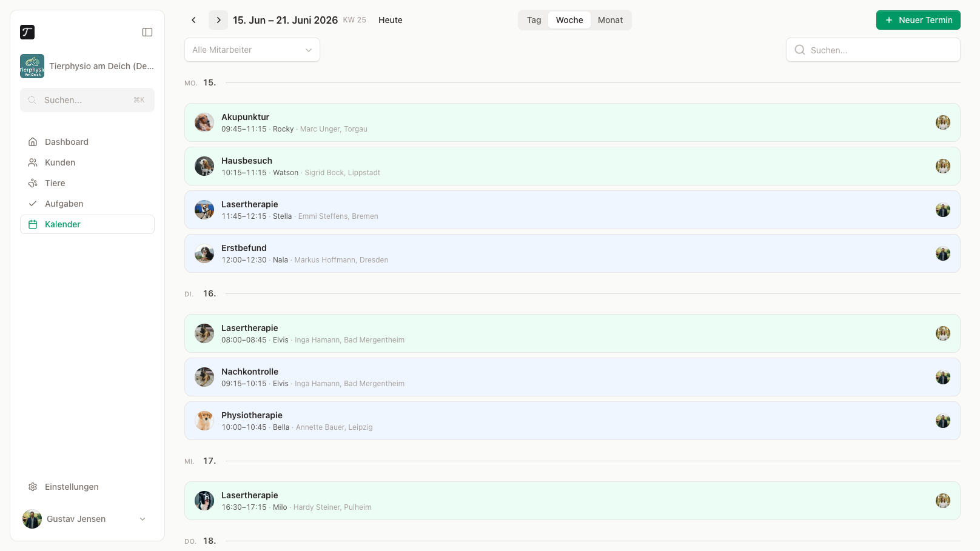Screen dimensions: 980x551
Task: Open the Akupunktur appointment for Rocky
Action: pos(572,122)
